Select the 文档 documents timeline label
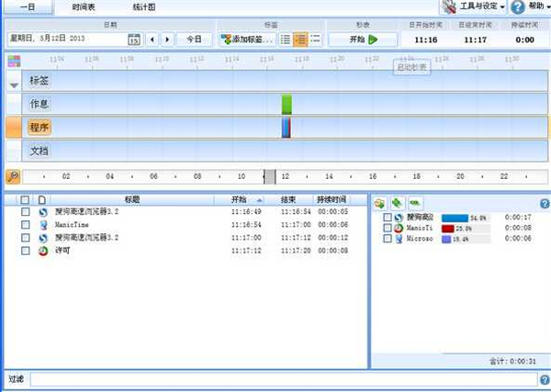This screenshot has width=551, height=392. click(x=39, y=151)
